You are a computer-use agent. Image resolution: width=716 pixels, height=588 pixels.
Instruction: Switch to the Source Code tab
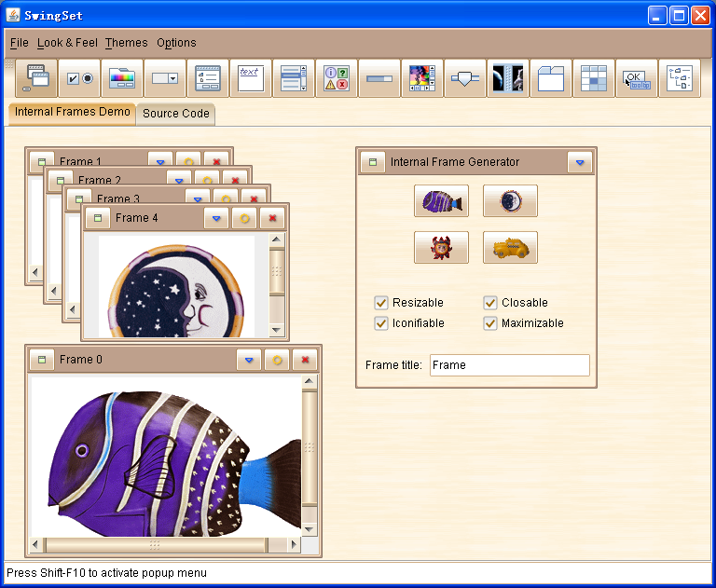(176, 114)
